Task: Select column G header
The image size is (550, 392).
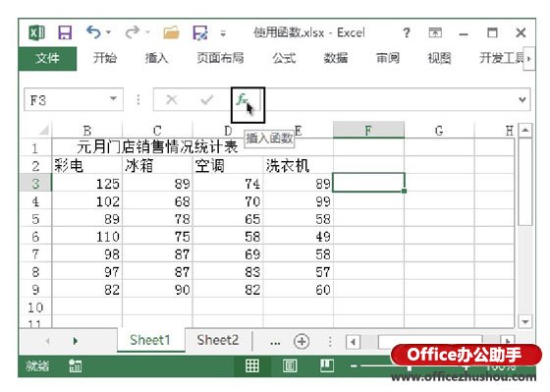Action: [x=439, y=131]
